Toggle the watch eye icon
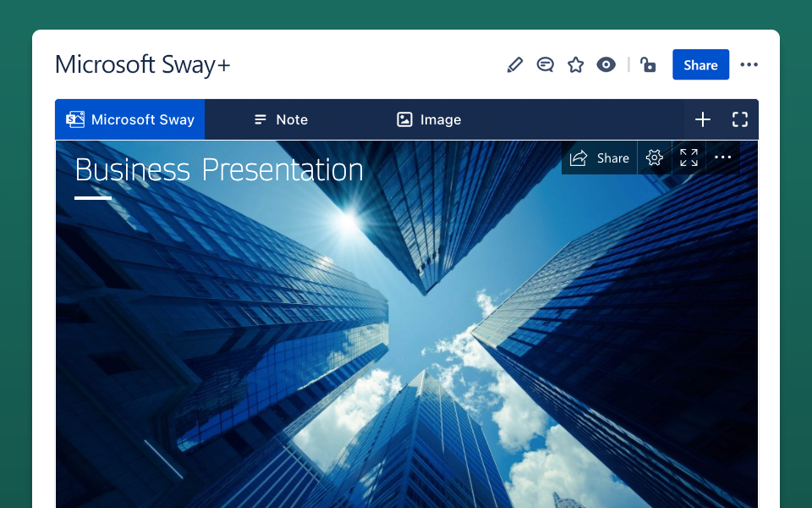 point(606,65)
